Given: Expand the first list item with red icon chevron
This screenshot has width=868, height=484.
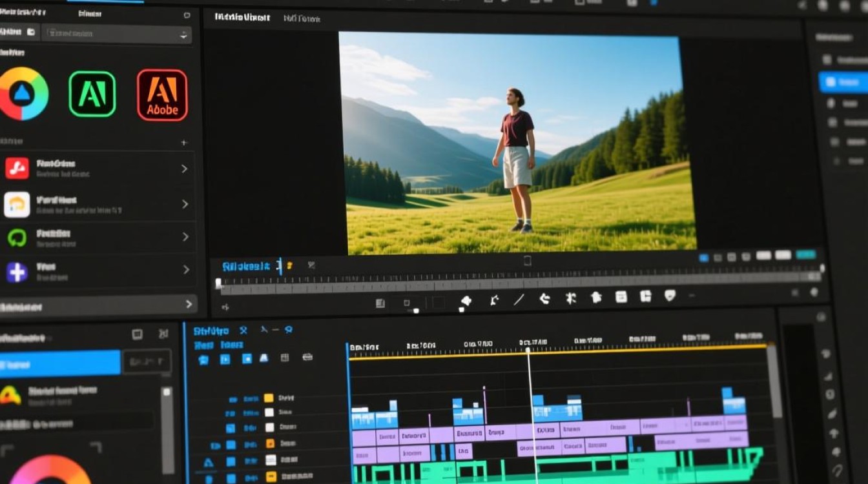Looking at the screenshot, I should [x=184, y=168].
